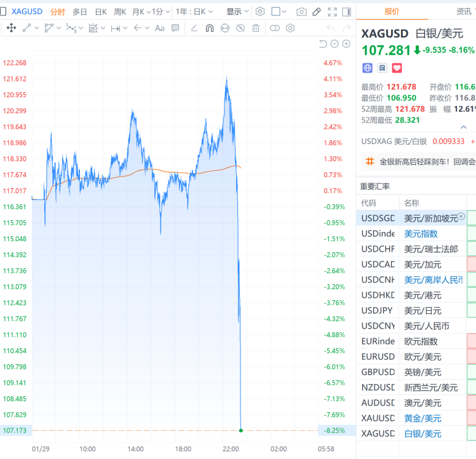Viewport: 476px width, 459px height.
Task: Click the zoom out minus icon
Action: pyautogui.click(x=335, y=44)
